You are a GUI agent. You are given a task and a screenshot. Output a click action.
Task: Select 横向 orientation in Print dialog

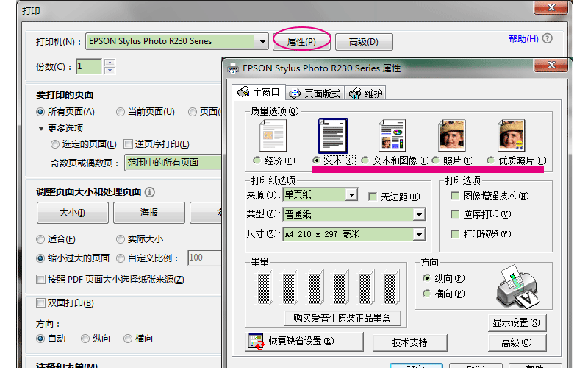point(128,339)
